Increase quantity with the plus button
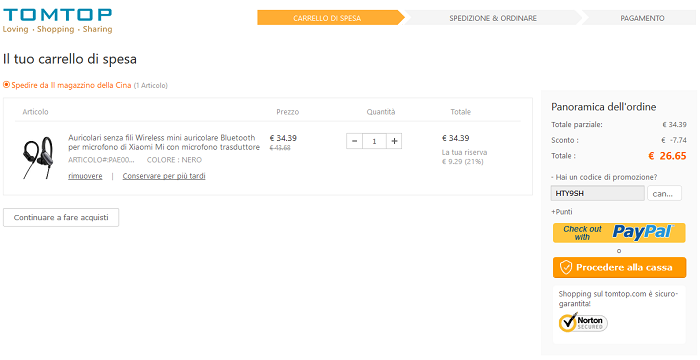The height and width of the screenshot is (360, 700). click(x=394, y=141)
